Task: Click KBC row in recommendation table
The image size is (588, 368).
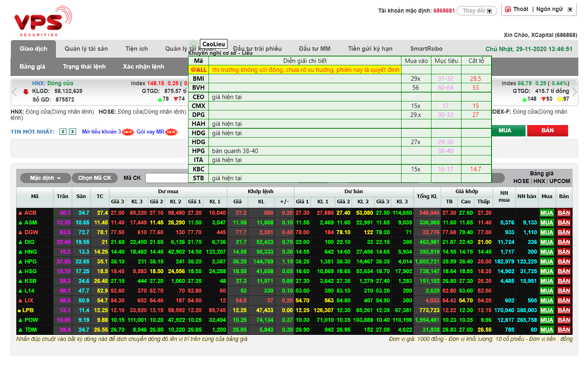Action: [339, 169]
